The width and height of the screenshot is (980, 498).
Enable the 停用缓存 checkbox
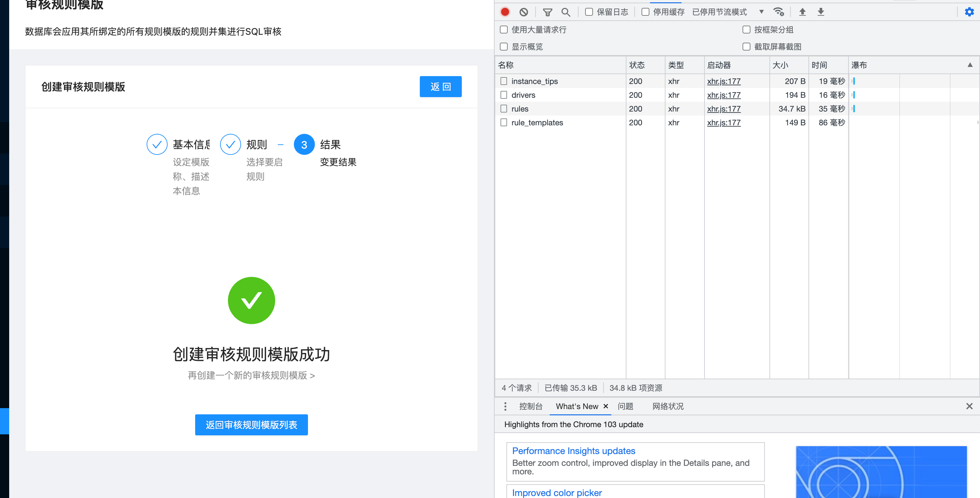tap(645, 12)
